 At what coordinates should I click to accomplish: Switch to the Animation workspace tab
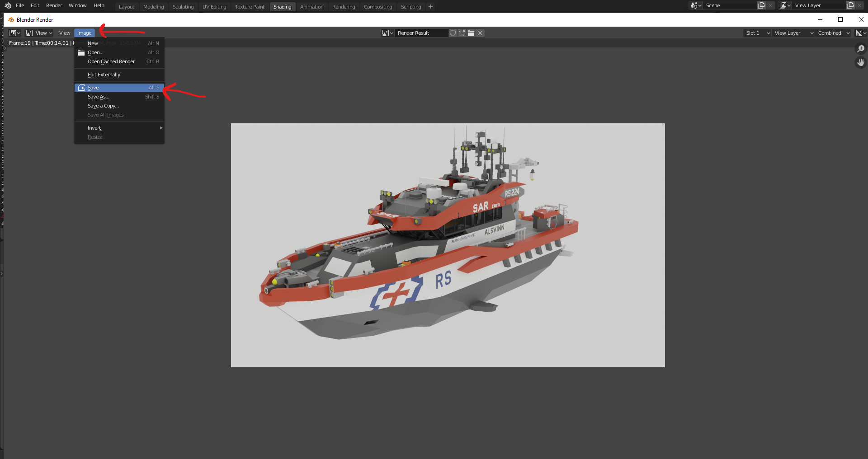[x=312, y=7]
